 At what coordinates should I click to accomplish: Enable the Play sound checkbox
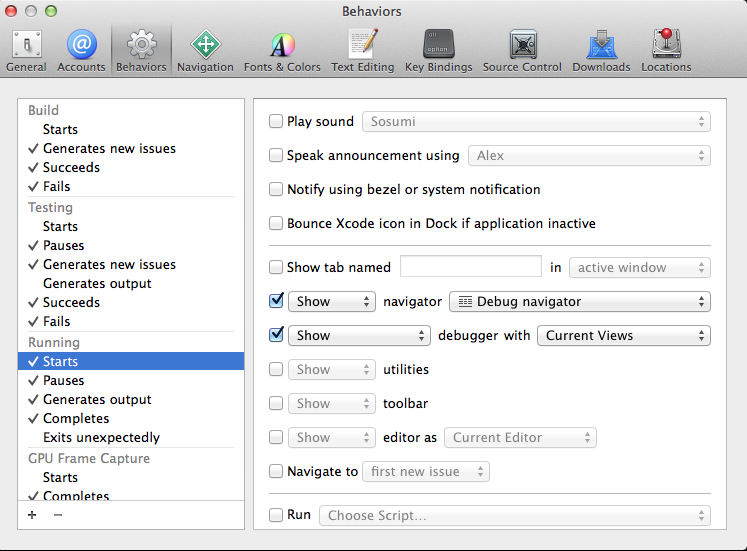[276, 121]
